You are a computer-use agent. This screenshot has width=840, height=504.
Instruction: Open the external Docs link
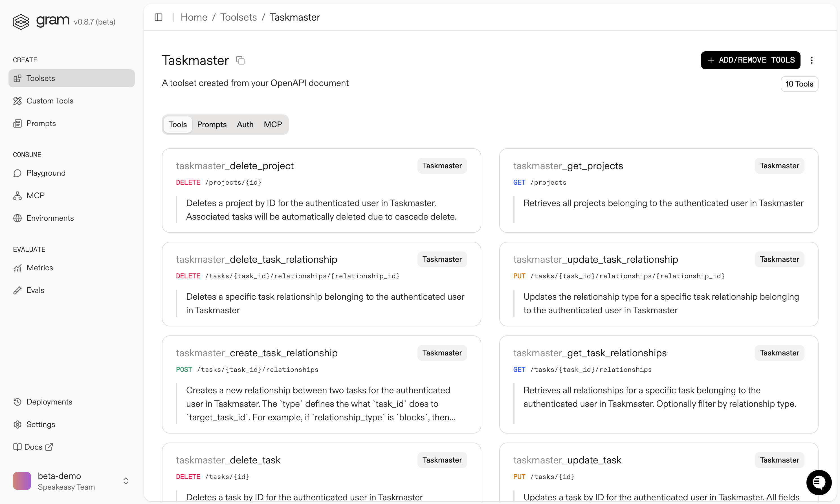point(33,447)
